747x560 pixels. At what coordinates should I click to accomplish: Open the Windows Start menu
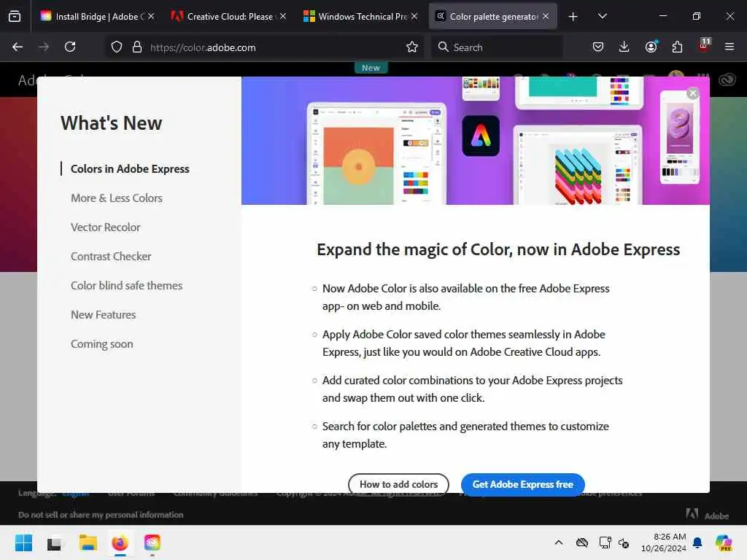click(x=23, y=542)
